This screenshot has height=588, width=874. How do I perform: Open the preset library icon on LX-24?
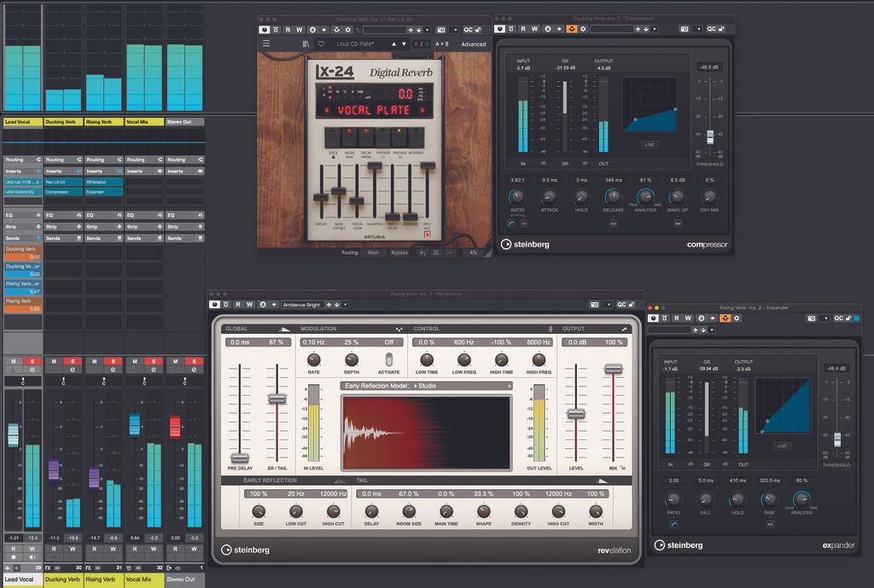[x=305, y=44]
